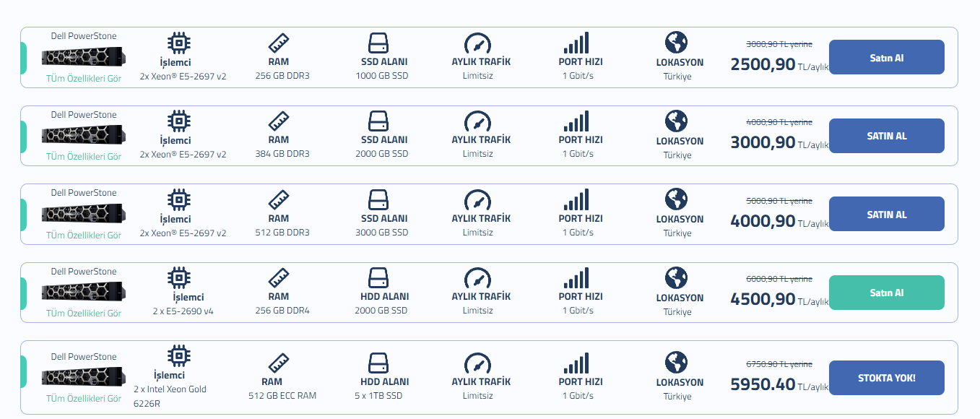The width and height of the screenshot is (980, 419).
Task: Click the port speed icon in the 4000,90 TL row
Action: tap(576, 199)
